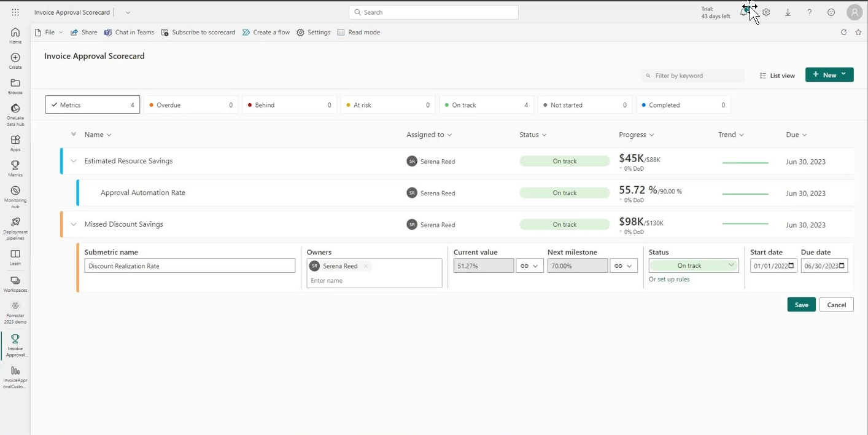Open the notifications bell
This screenshot has height=435, width=868.
(745, 12)
